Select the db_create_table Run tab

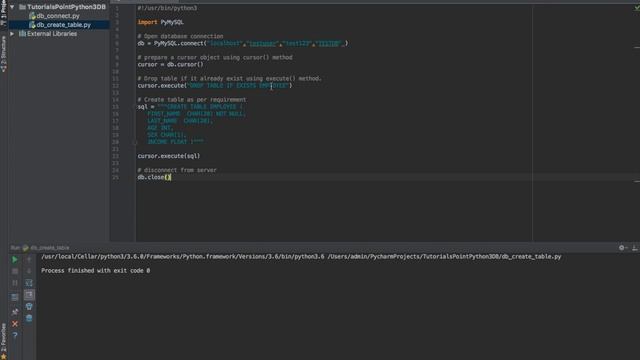point(46,248)
